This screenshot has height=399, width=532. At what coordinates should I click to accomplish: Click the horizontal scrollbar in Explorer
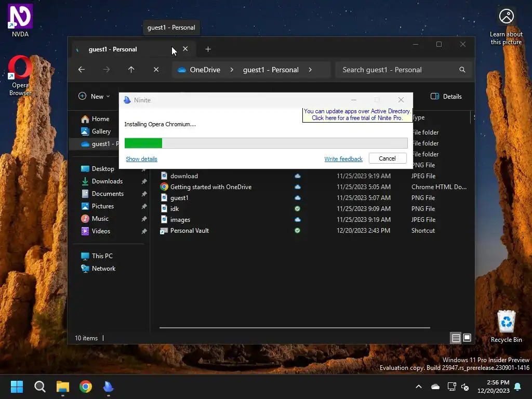point(295,328)
